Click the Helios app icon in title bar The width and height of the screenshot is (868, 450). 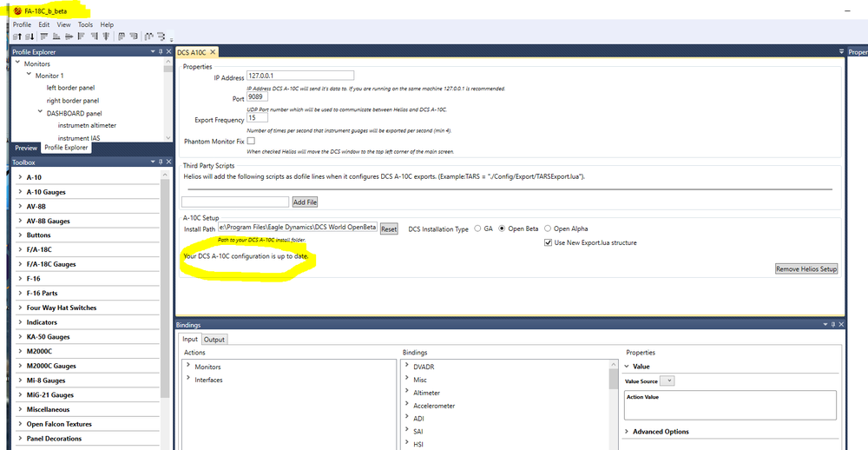coord(17,10)
